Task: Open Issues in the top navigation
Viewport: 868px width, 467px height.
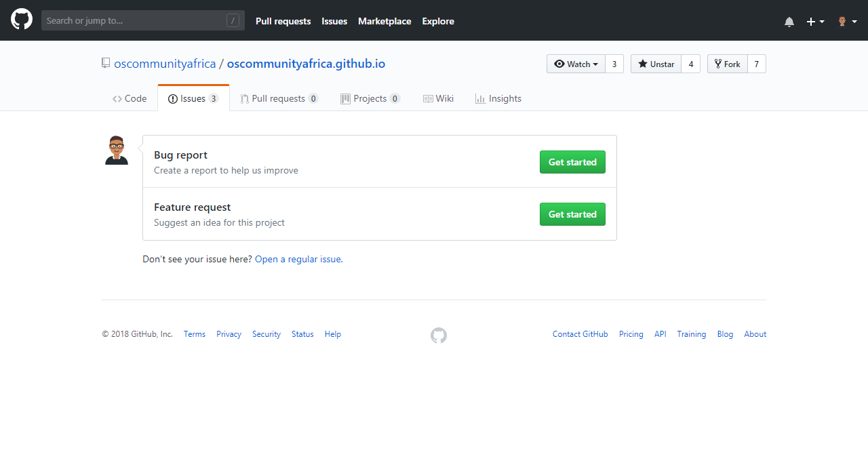Action: click(x=334, y=21)
